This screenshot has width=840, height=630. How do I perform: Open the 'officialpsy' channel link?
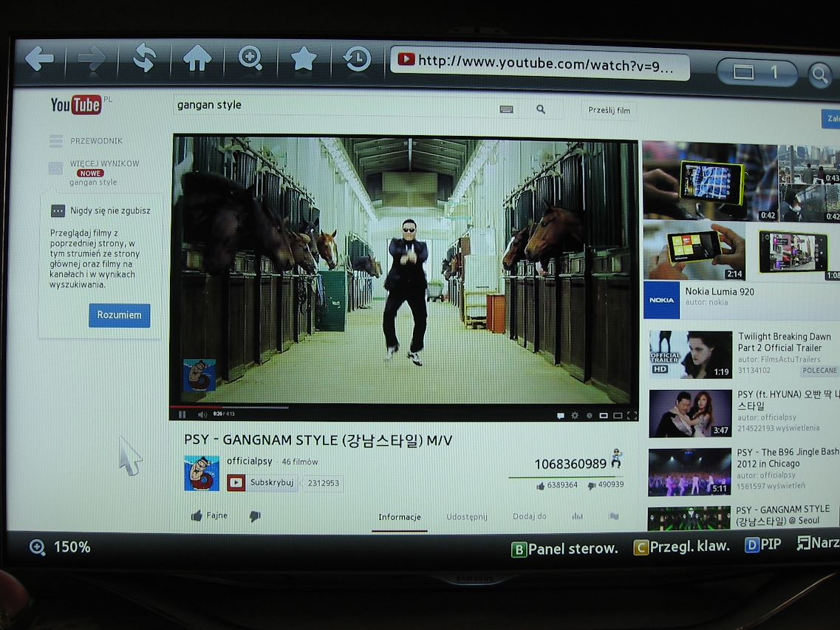point(249,461)
